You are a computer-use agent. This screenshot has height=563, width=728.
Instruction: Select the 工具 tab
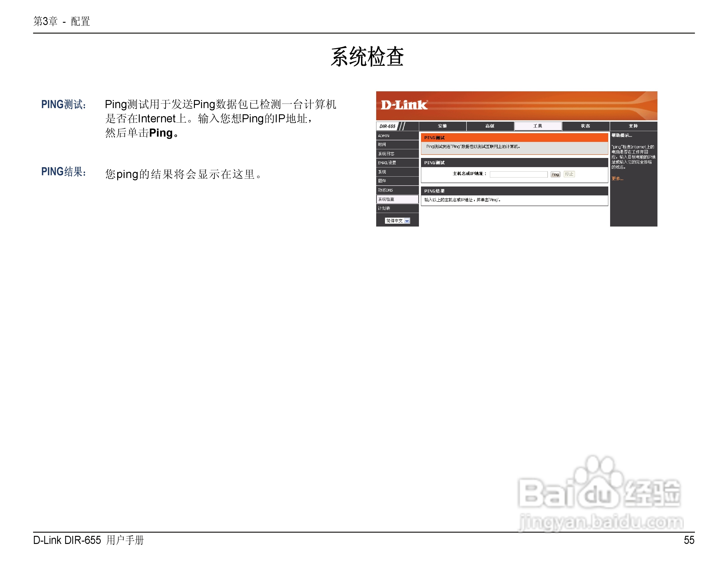[538, 126]
